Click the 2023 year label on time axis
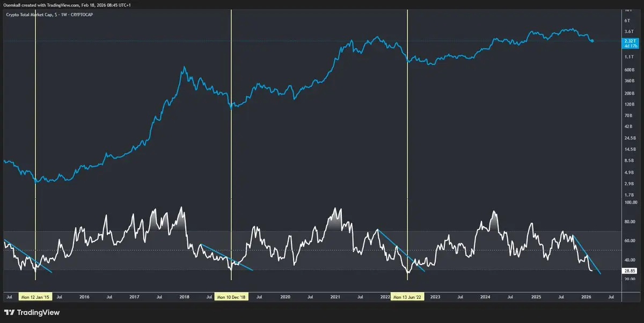Screen dimensions: 644x323 point(435,297)
